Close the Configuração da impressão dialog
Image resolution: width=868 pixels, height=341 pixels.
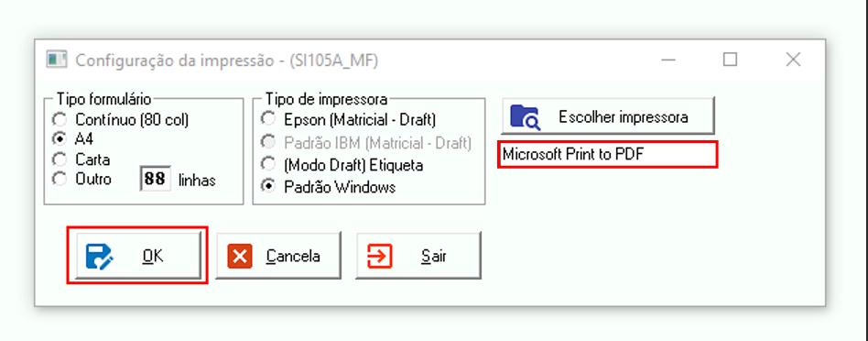pyautogui.click(x=793, y=59)
